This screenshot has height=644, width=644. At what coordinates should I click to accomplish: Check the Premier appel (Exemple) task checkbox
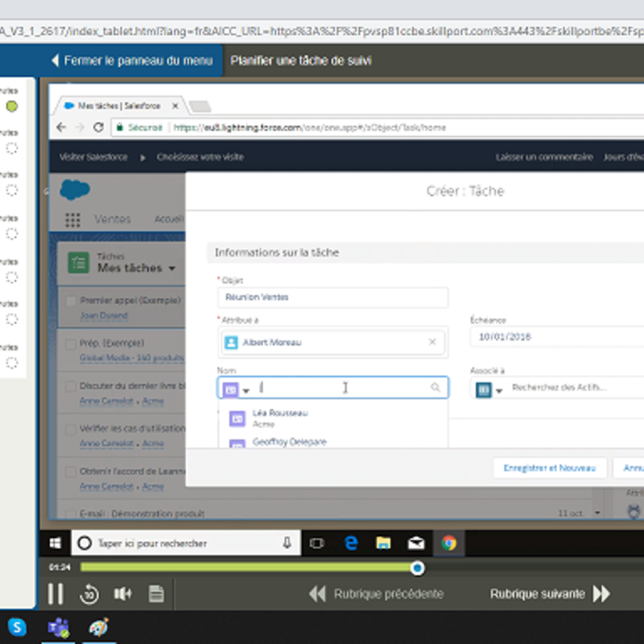click(71, 301)
